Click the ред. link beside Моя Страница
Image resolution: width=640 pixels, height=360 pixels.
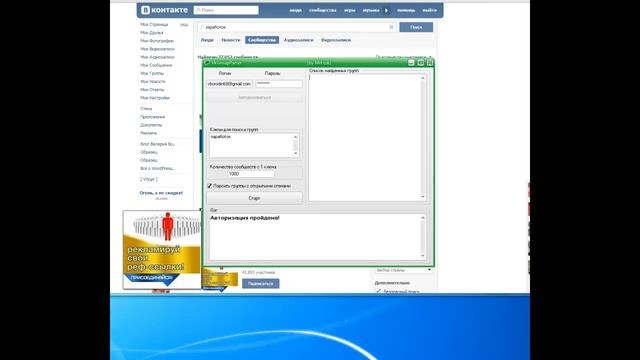pos(184,25)
